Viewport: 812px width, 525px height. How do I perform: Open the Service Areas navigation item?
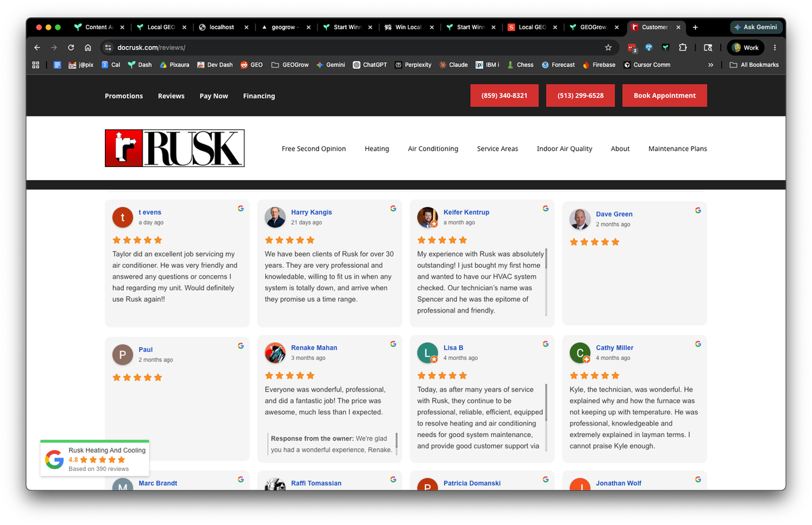tap(497, 149)
